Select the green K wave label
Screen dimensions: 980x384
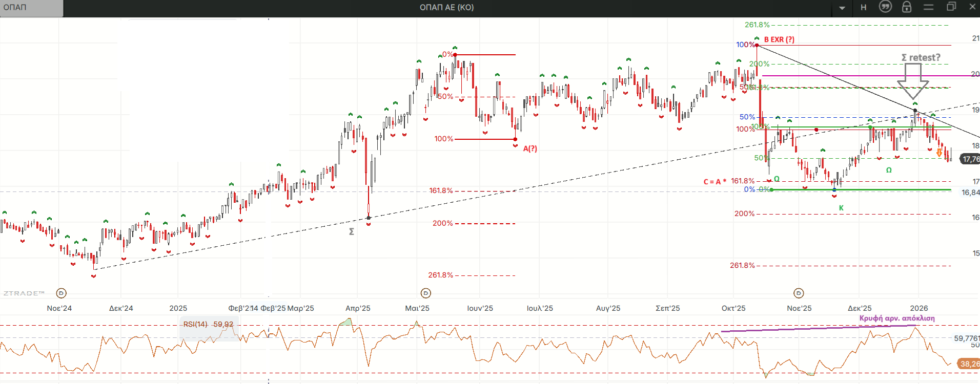tap(841, 208)
